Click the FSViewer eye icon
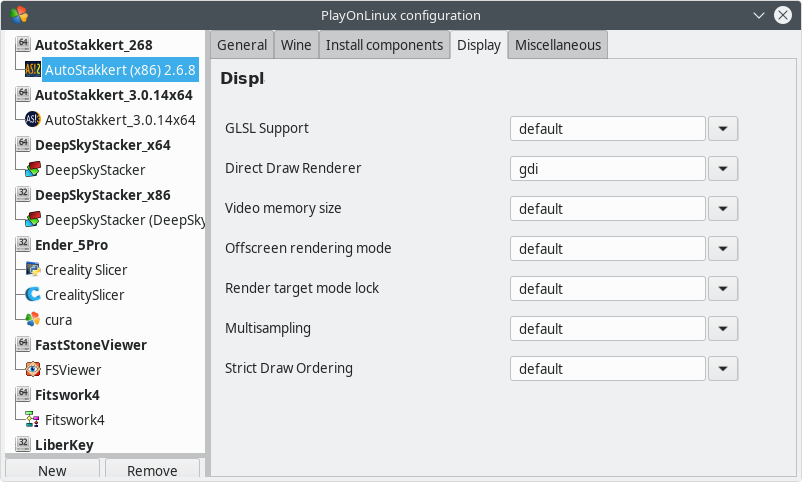The height and width of the screenshot is (482, 802). (33, 369)
